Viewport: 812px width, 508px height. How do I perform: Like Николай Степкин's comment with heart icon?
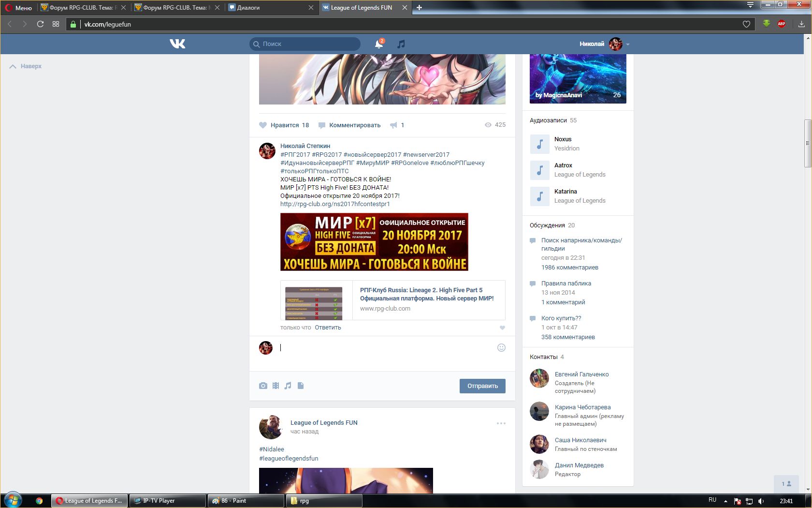502,328
